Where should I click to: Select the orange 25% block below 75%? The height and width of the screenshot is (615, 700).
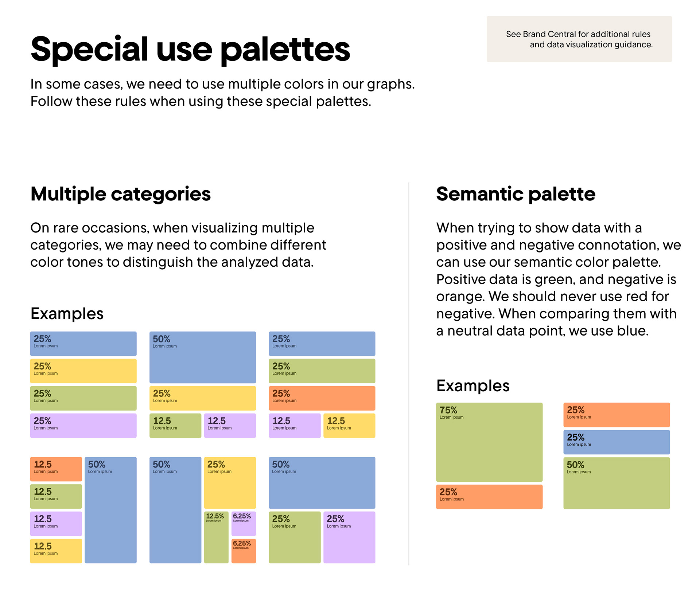click(489, 497)
